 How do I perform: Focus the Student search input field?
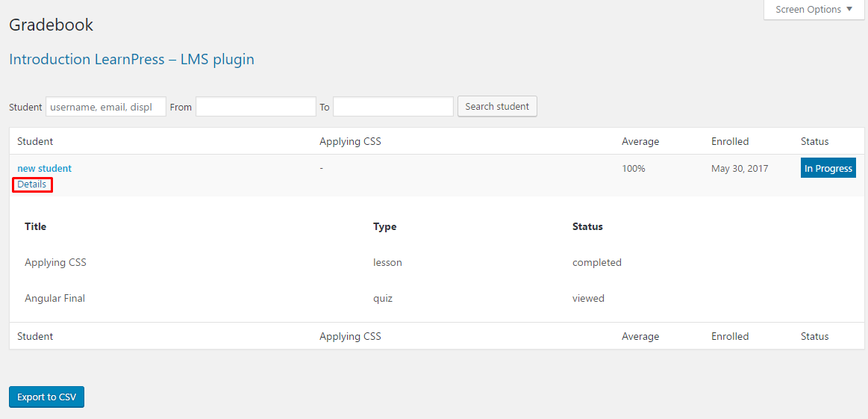[106, 107]
